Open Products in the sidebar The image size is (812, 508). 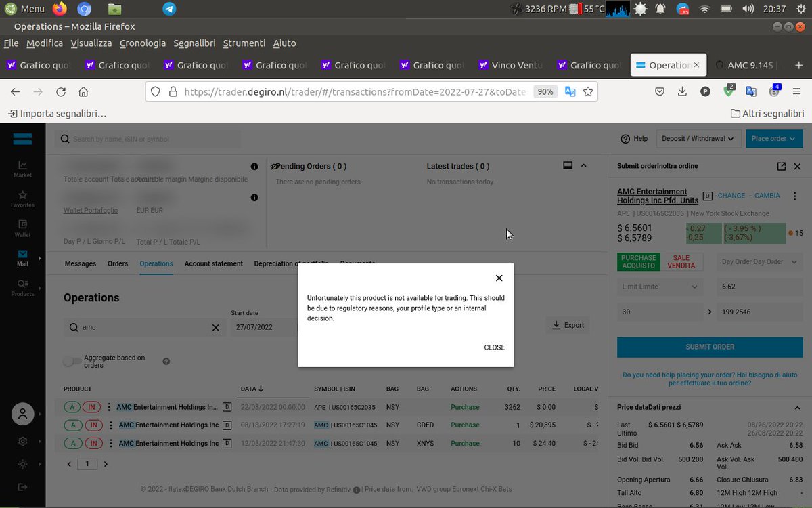click(x=22, y=288)
